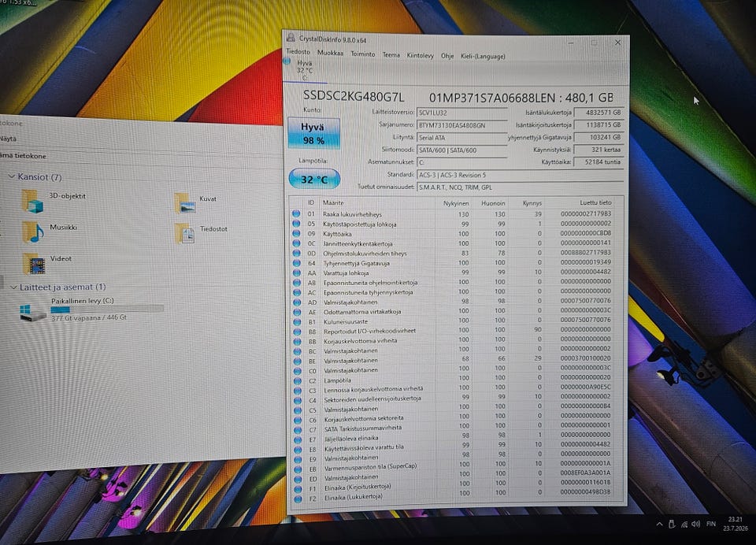Open the Musiikki folder icon
The image size is (756, 545).
click(33, 232)
